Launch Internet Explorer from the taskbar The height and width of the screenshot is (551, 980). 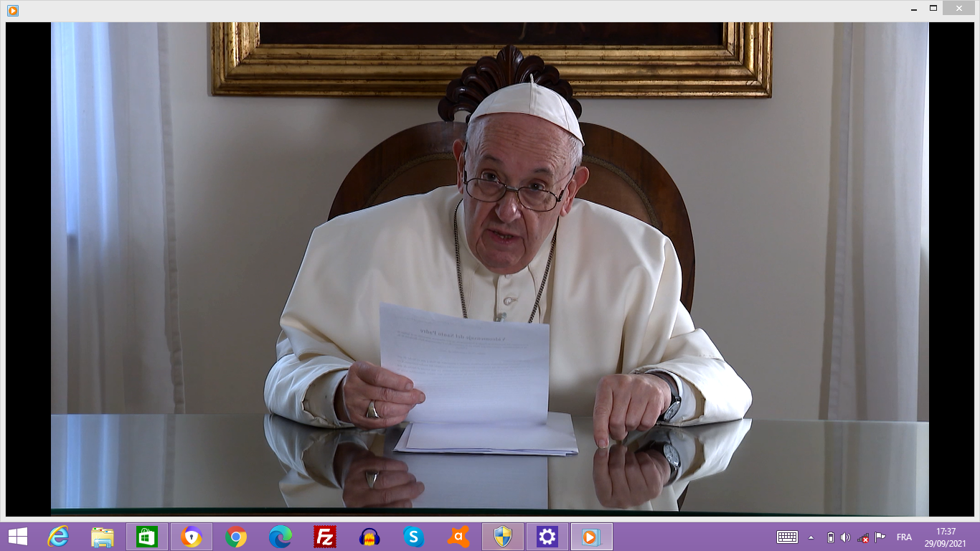pyautogui.click(x=58, y=537)
